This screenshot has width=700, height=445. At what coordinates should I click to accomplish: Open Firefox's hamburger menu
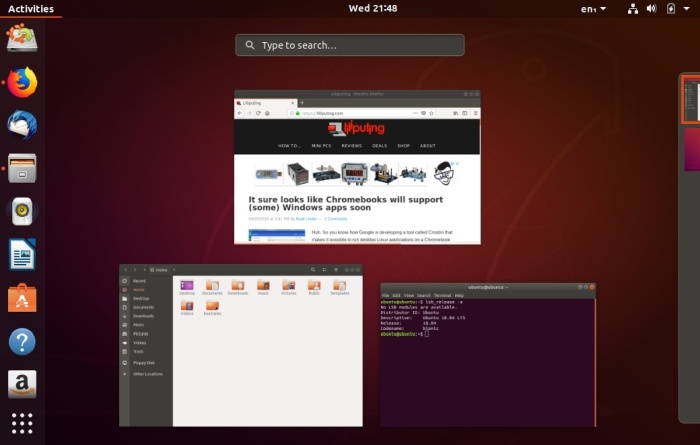(x=475, y=113)
